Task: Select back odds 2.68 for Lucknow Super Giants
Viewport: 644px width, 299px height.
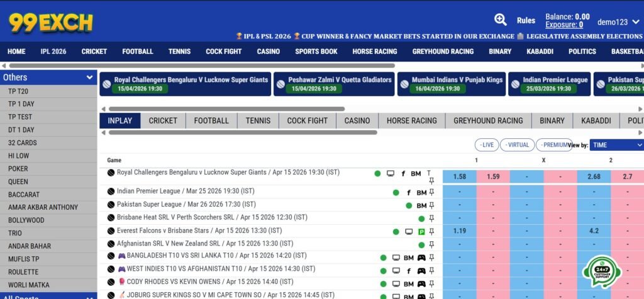Action: click(x=594, y=177)
